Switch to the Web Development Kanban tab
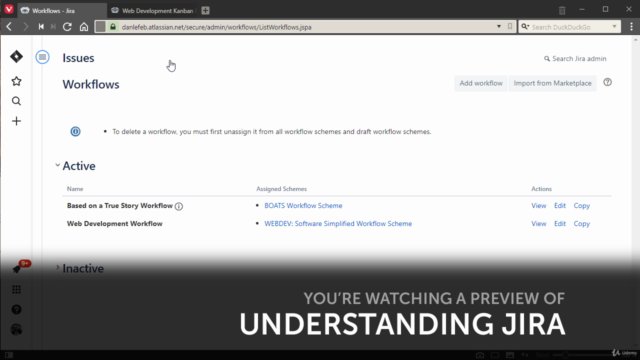Image resolution: width=640 pixels, height=360 pixels. 153,11
